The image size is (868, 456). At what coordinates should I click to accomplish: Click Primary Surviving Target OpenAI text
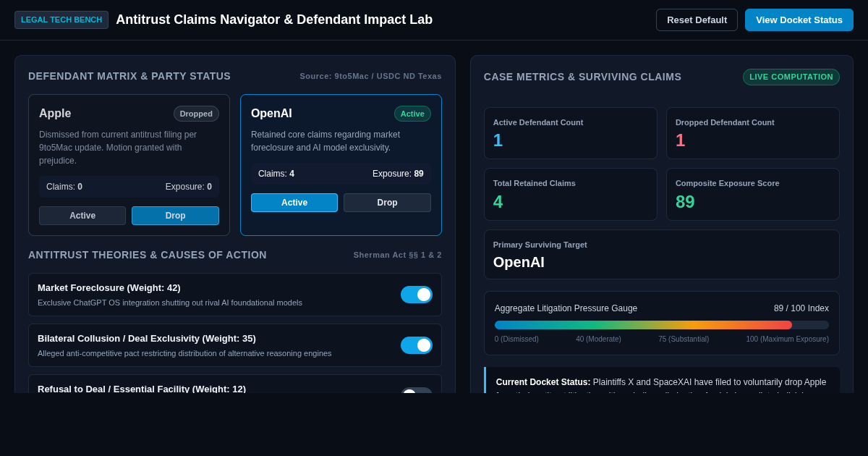519,262
